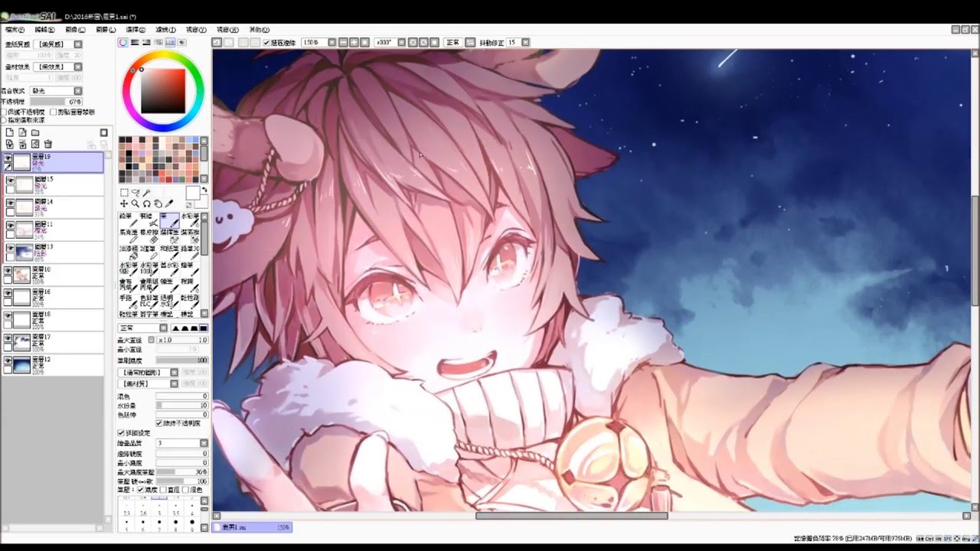Open the stabilizer value 15 dropdown
Screen dimensions: 980x551
click(x=525, y=43)
